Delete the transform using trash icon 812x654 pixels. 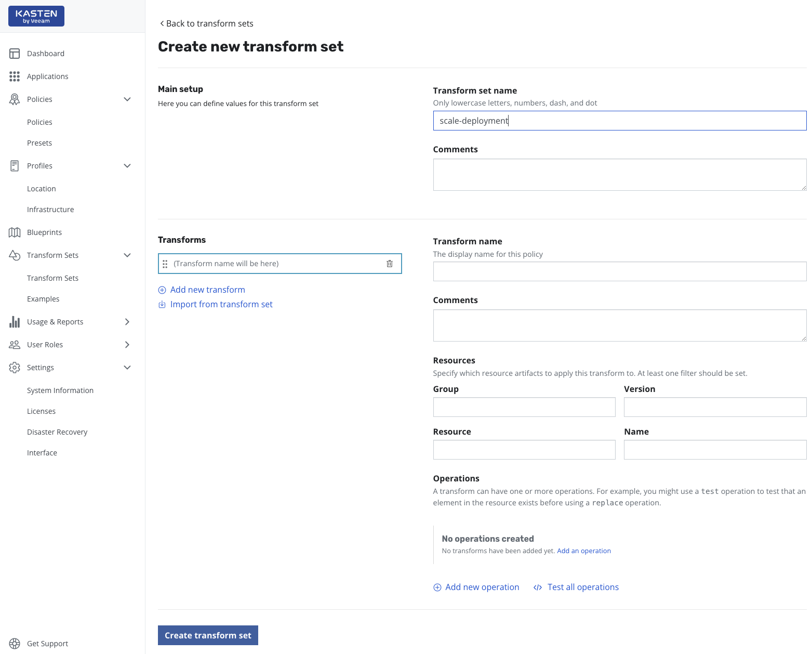click(x=390, y=264)
